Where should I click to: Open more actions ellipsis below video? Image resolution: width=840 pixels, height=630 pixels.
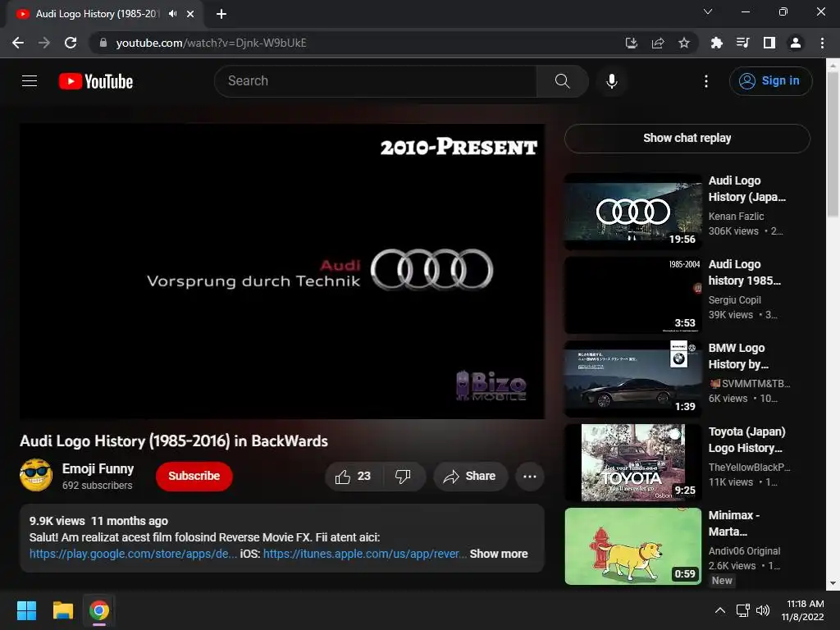coord(530,477)
